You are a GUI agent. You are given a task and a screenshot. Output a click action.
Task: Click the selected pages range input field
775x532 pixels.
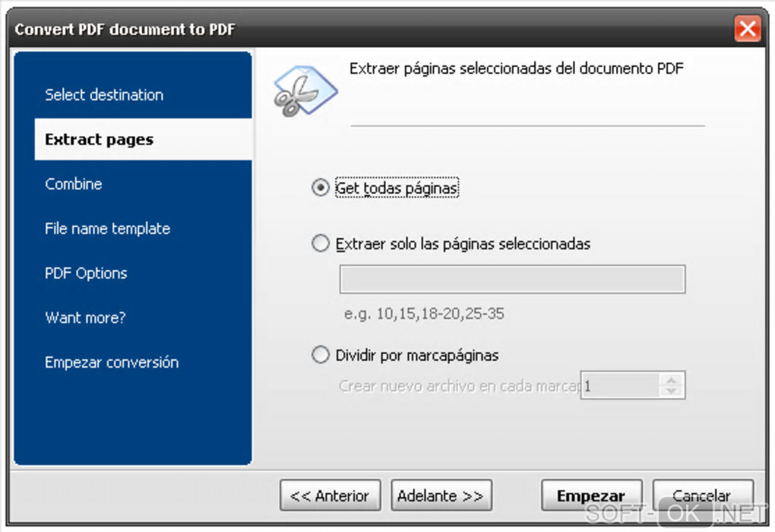(x=512, y=279)
